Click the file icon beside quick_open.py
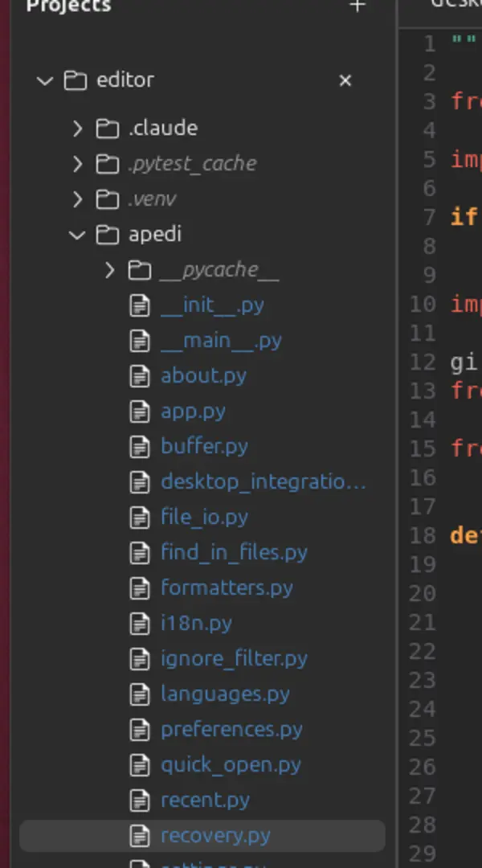The width and height of the screenshot is (482, 868). [x=140, y=766]
